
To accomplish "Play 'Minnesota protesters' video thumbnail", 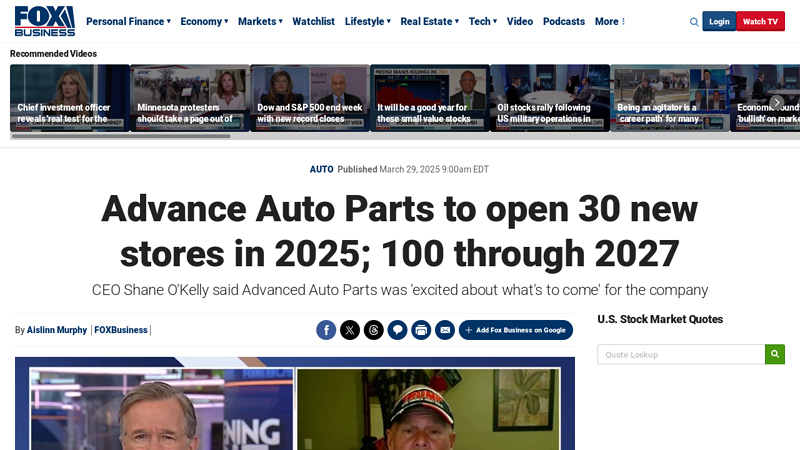I will [x=190, y=98].
